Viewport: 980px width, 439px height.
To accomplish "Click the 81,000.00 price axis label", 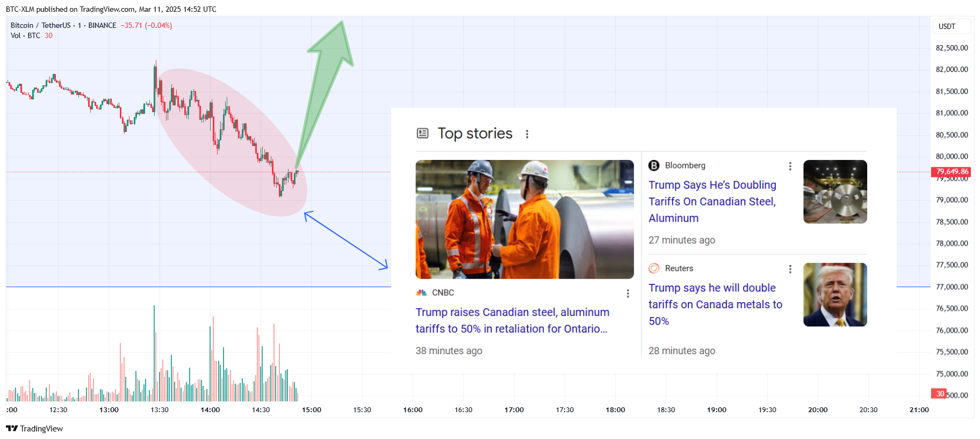I will pos(952,113).
